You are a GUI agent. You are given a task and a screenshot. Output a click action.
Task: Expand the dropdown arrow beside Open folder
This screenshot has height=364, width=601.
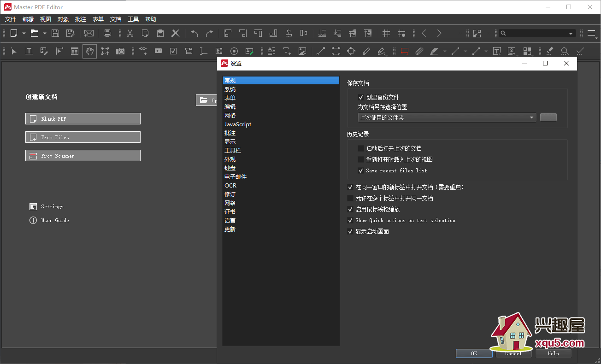coord(45,33)
